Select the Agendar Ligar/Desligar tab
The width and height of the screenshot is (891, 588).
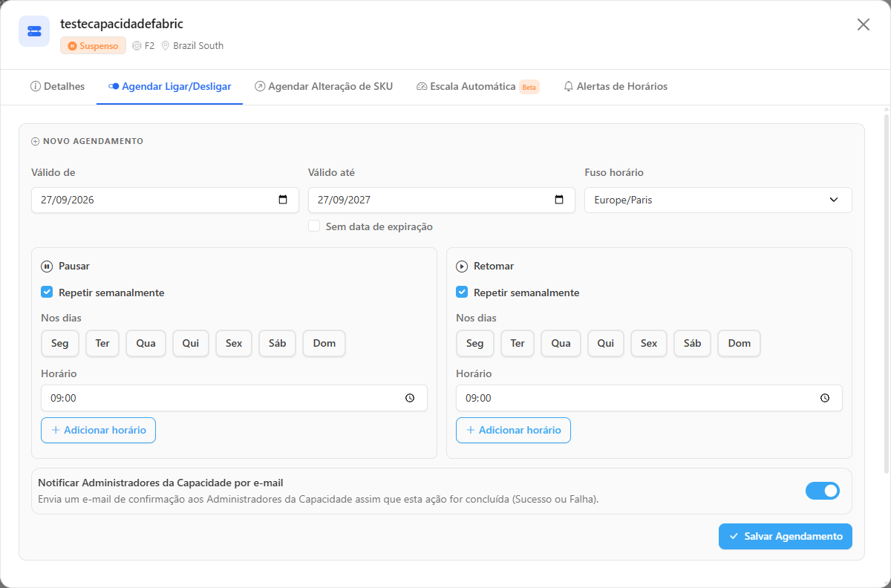[x=170, y=87]
